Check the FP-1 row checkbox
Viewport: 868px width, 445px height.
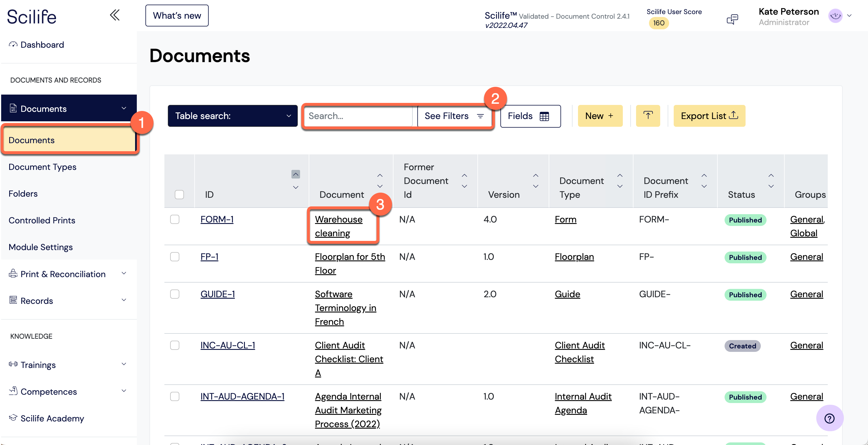click(174, 256)
